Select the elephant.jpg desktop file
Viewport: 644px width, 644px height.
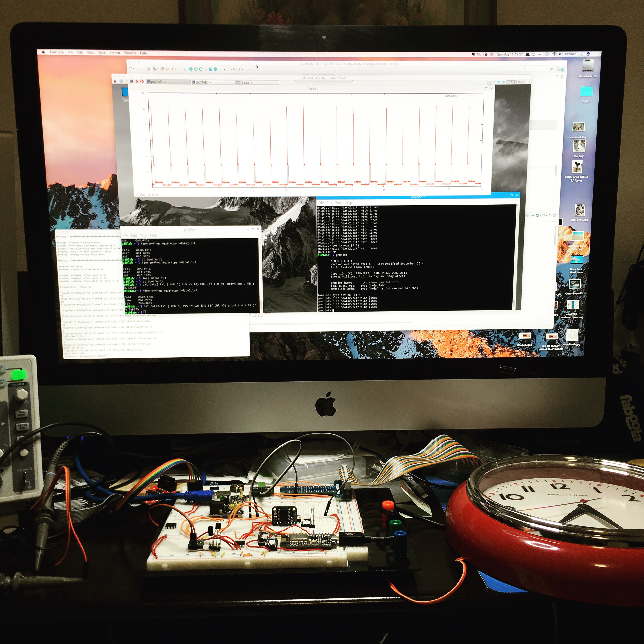point(578,130)
